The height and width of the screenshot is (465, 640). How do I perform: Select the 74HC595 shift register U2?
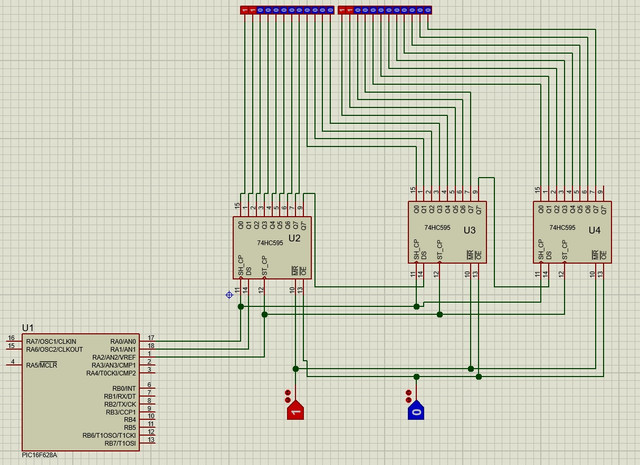click(272, 248)
